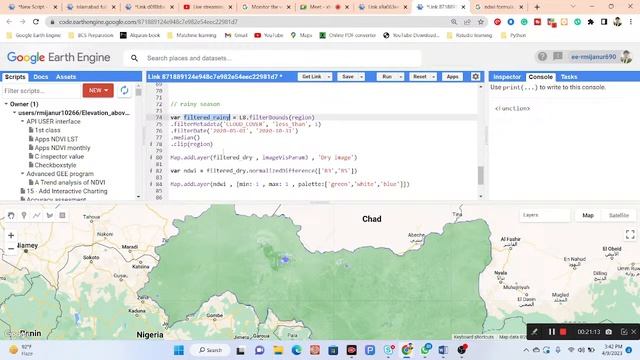
Task: Click the Save button
Action: pyautogui.click(x=348, y=77)
